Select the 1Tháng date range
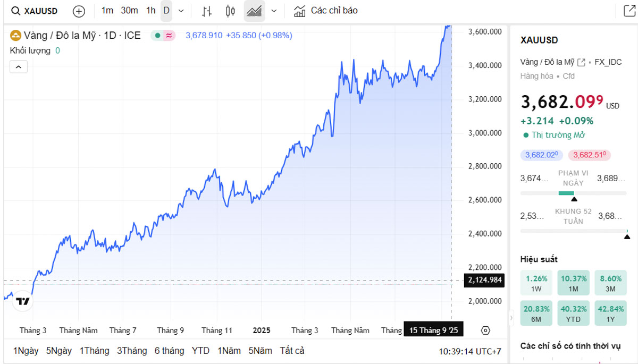 click(x=94, y=351)
